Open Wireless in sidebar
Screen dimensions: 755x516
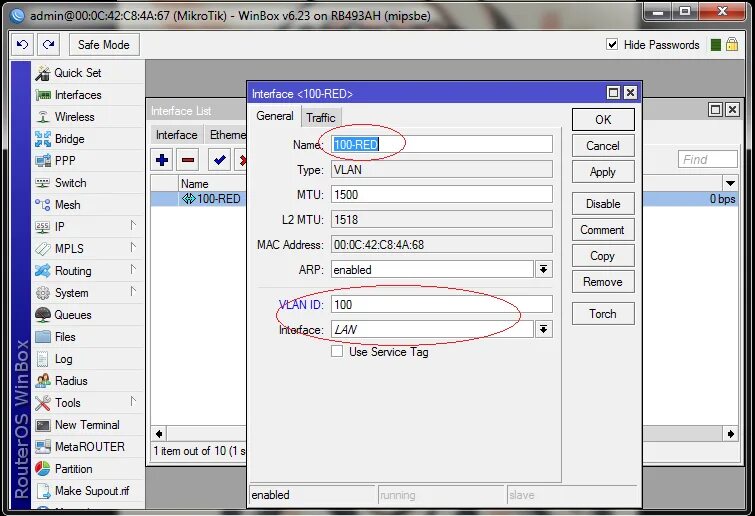point(89,117)
